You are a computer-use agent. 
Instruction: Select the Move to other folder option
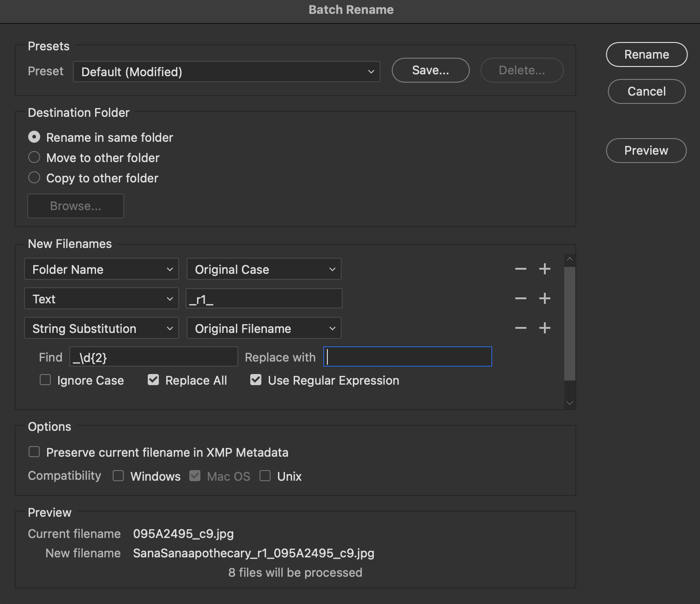[34, 157]
